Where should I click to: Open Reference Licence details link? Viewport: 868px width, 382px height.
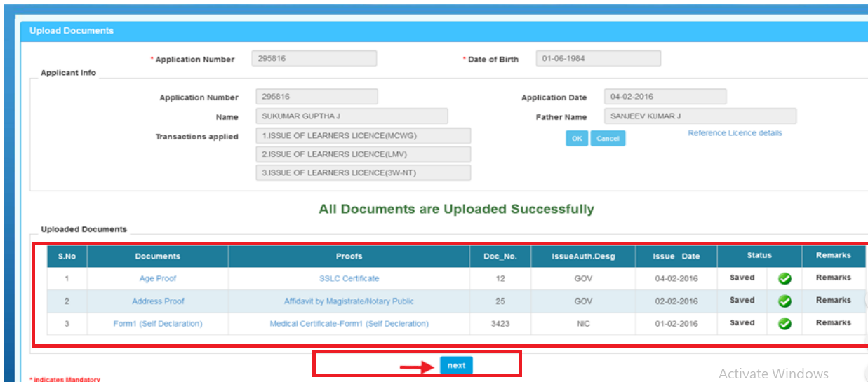point(735,133)
